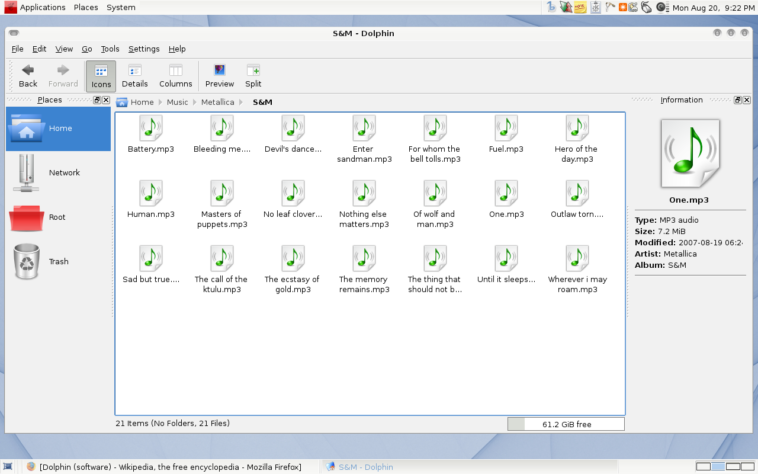Undock the Information panel
The width and height of the screenshot is (758, 474).
pyautogui.click(x=738, y=100)
